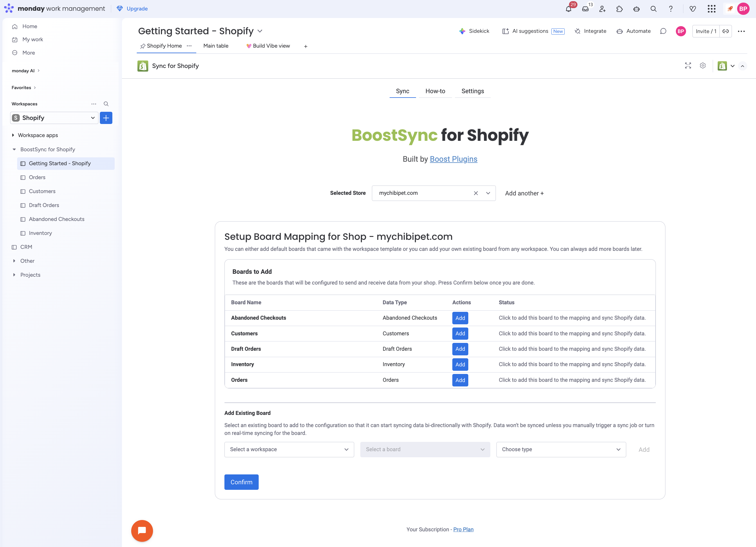Open the Pro Plan subscription link
The image size is (756, 547).
[x=463, y=529]
